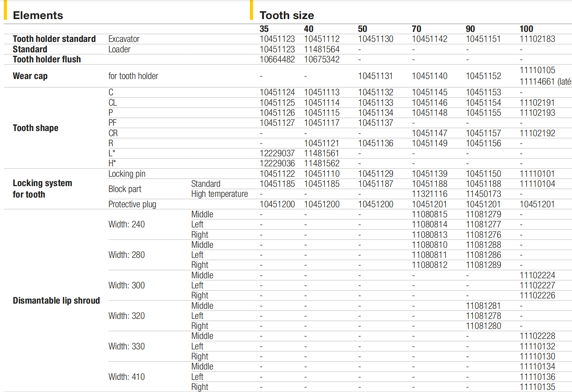The width and height of the screenshot is (572, 392).
Task: Click the Dismantable lip shroud label
Action: (x=56, y=300)
